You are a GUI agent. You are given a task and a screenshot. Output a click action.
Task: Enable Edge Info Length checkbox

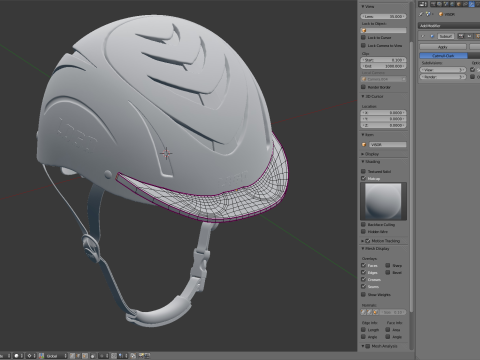click(363, 330)
